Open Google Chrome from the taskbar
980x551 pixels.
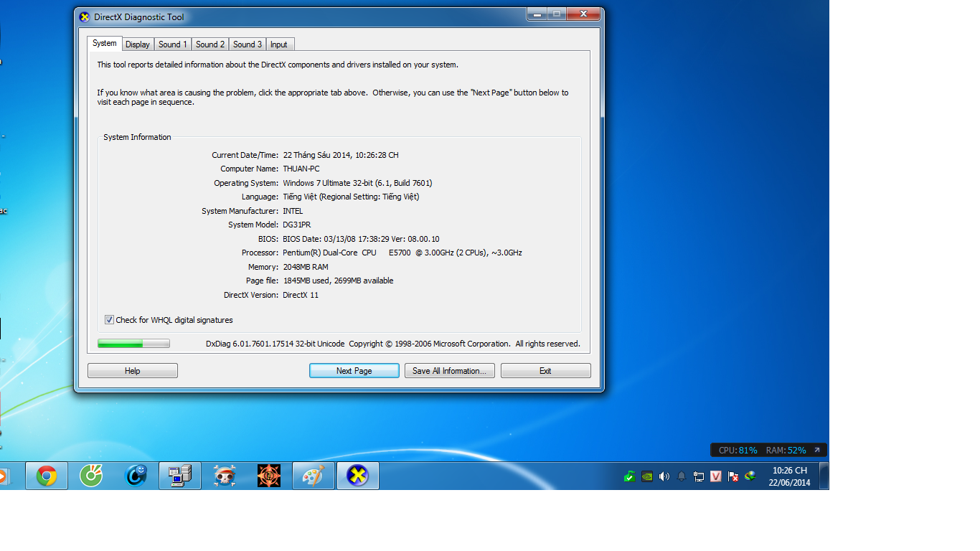[x=47, y=476]
